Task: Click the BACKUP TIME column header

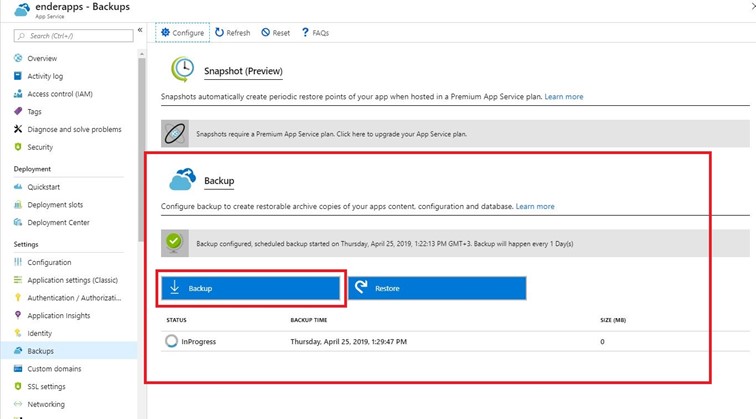Action: [x=309, y=320]
